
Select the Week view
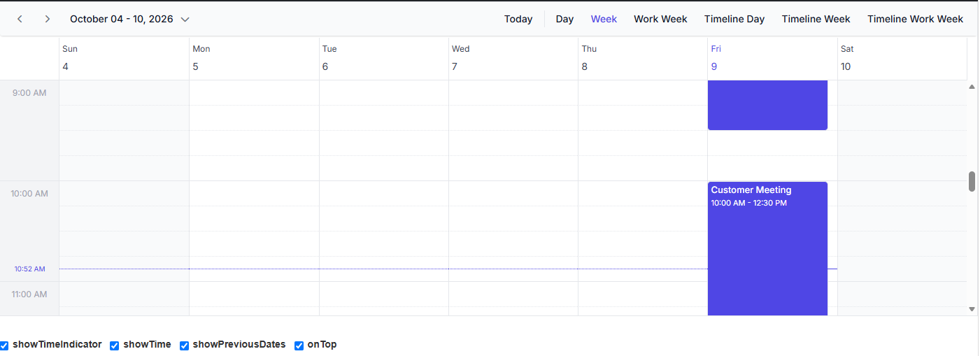604,19
